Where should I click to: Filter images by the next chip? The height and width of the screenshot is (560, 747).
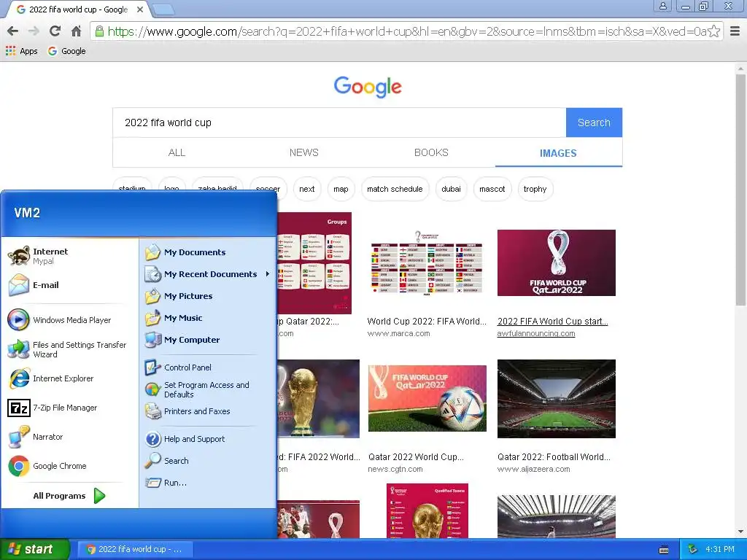pos(307,189)
